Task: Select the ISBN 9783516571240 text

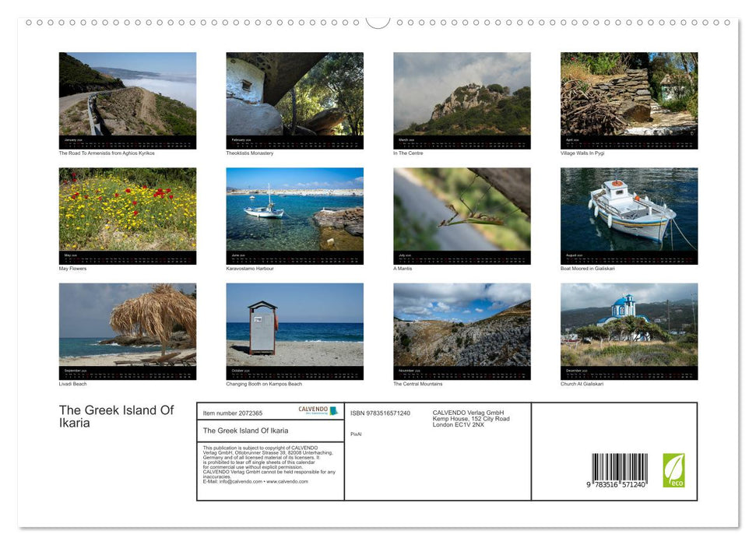Action: click(380, 413)
